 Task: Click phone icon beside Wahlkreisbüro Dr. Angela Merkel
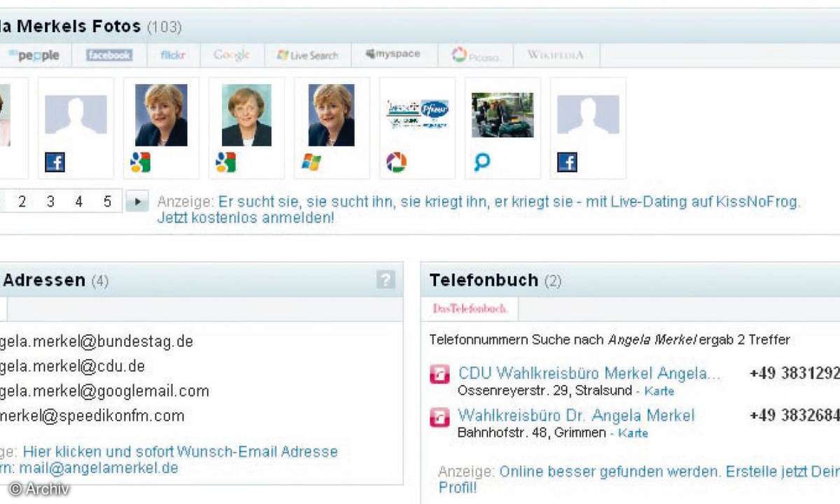(440, 416)
